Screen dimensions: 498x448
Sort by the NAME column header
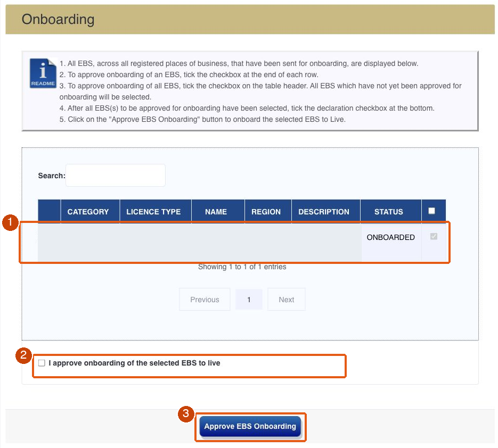click(218, 212)
